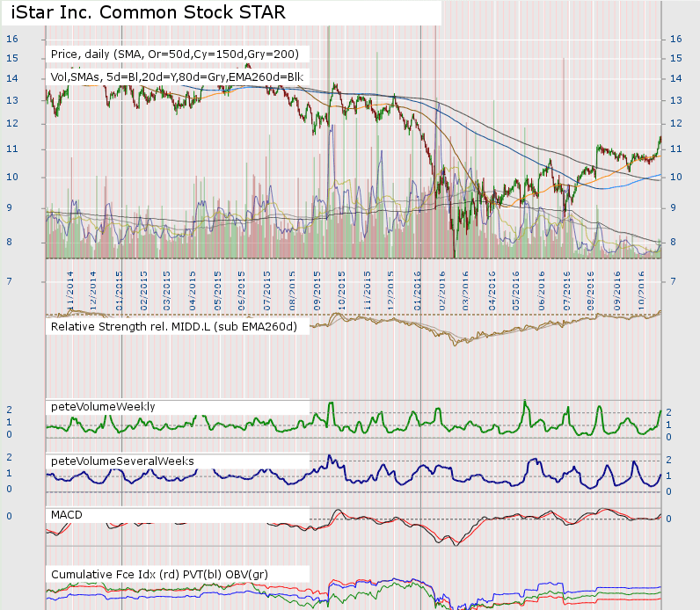Click the 10/2015 date label
700x610 pixels.
pos(341,291)
